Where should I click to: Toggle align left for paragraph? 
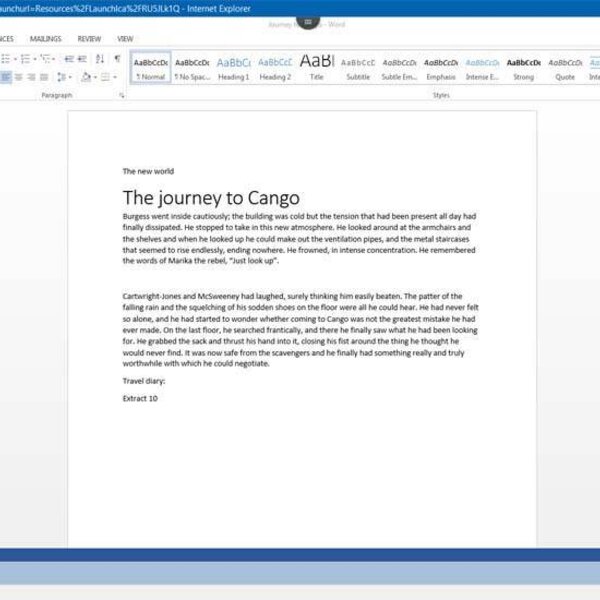coord(6,77)
